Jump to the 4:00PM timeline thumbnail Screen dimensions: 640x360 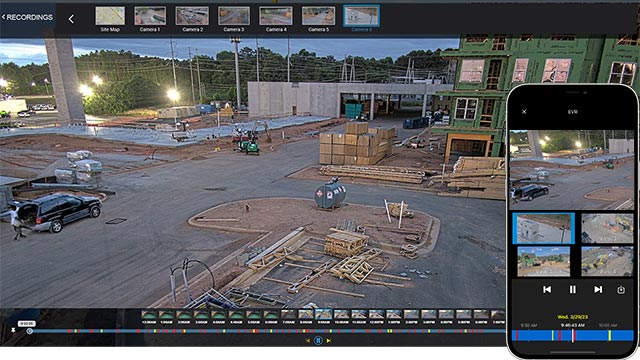click(446, 315)
